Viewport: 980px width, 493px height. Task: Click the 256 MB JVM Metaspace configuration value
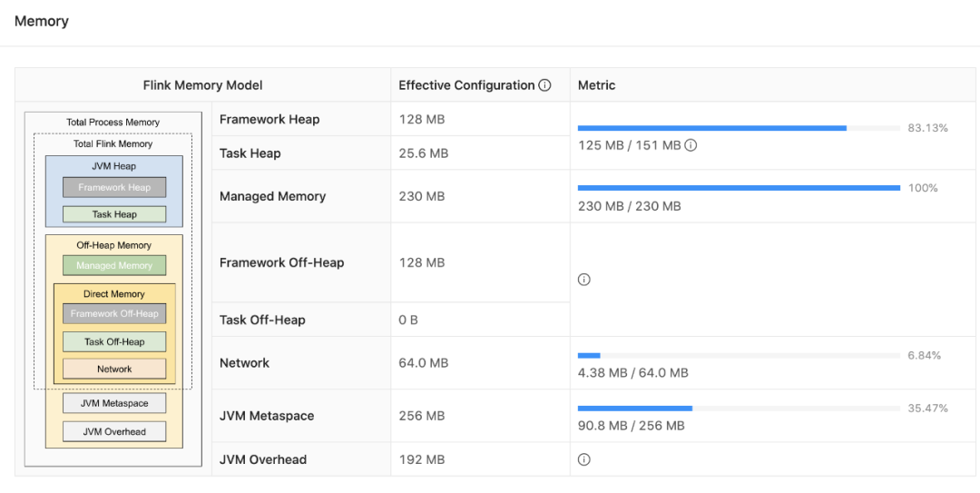[422, 416]
